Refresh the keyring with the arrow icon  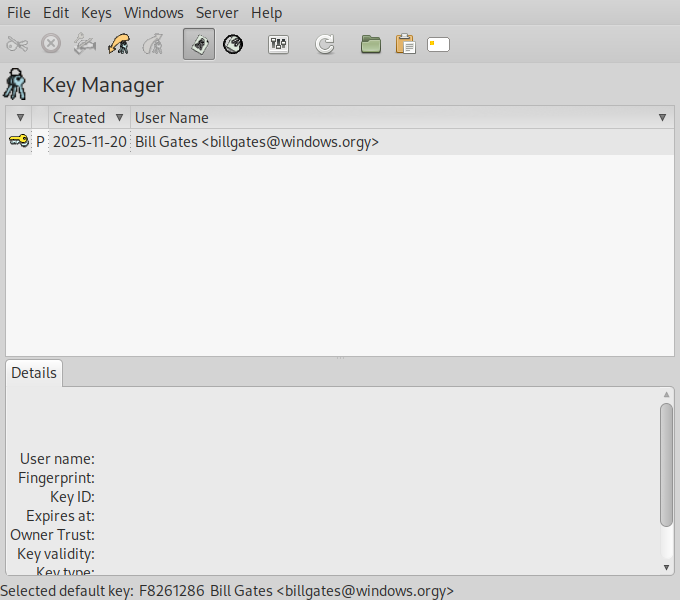click(325, 44)
